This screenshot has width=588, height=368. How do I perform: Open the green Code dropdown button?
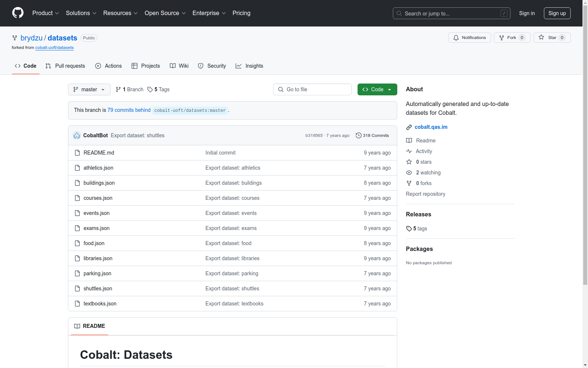click(377, 89)
